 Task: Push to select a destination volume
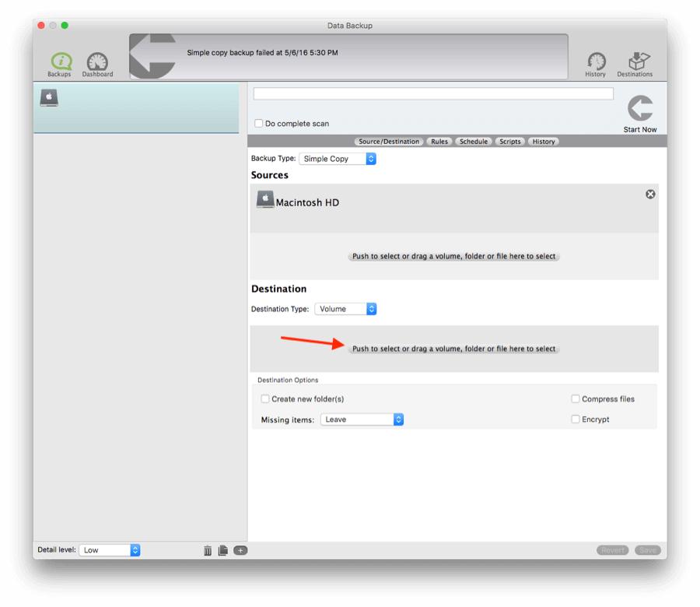coord(453,349)
